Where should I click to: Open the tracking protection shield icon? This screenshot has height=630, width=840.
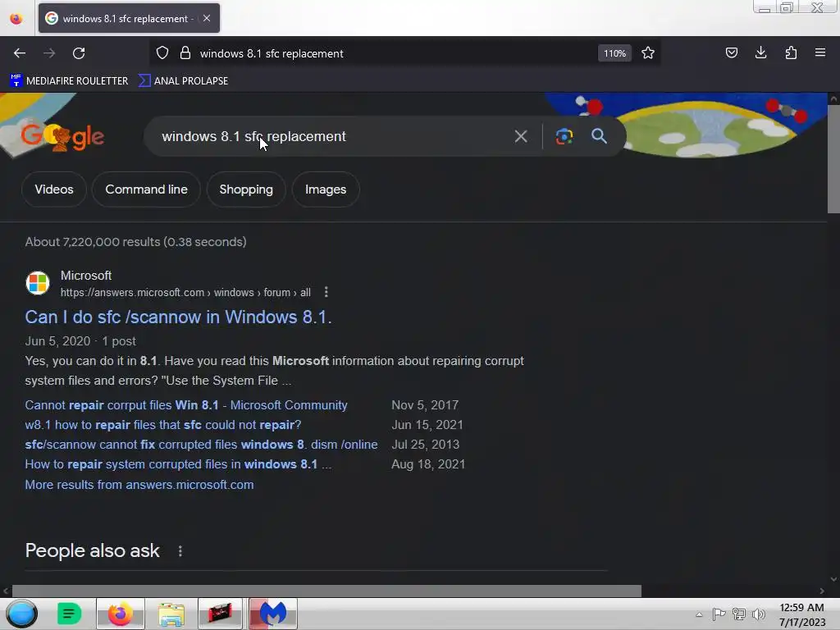pos(162,53)
